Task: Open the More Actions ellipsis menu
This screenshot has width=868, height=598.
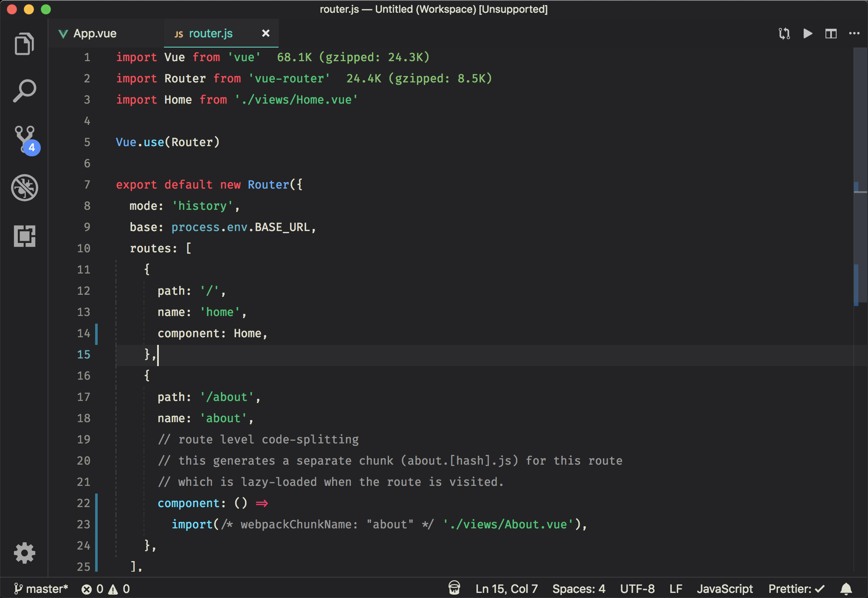Action: (x=854, y=34)
